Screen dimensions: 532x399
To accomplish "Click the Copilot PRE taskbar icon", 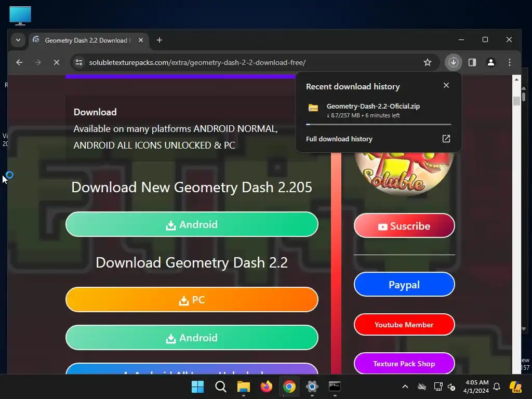I will point(516,387).
